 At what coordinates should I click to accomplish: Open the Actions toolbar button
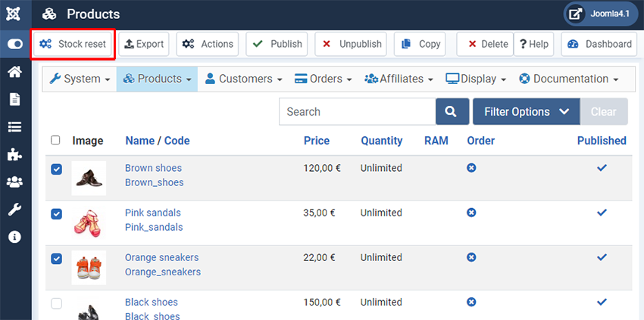[x=208, y=45]
